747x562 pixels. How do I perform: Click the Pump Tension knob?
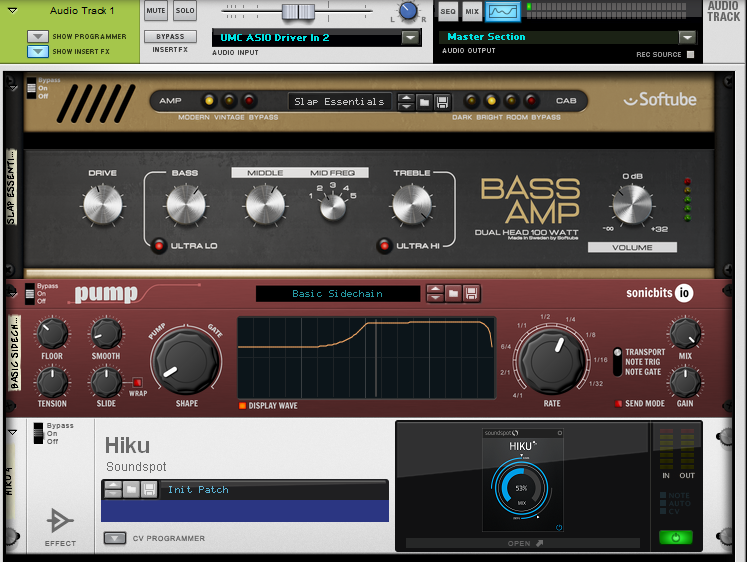(52, 382)
